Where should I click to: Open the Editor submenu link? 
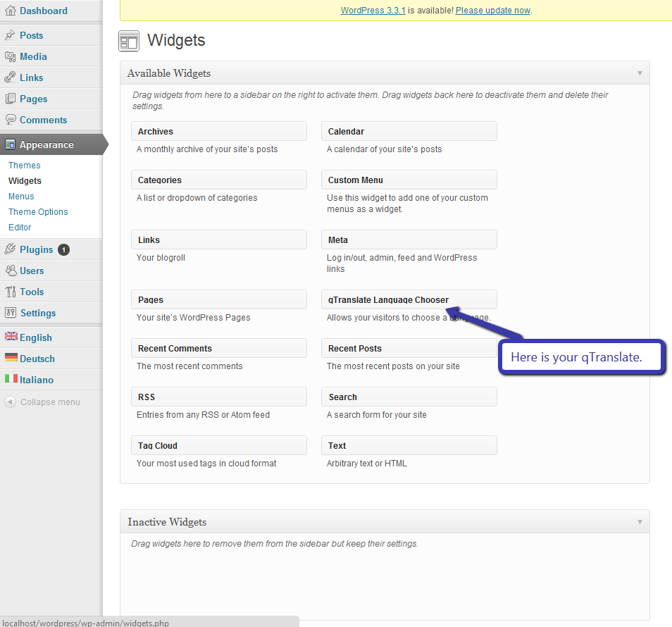click(x=20, y=227)
